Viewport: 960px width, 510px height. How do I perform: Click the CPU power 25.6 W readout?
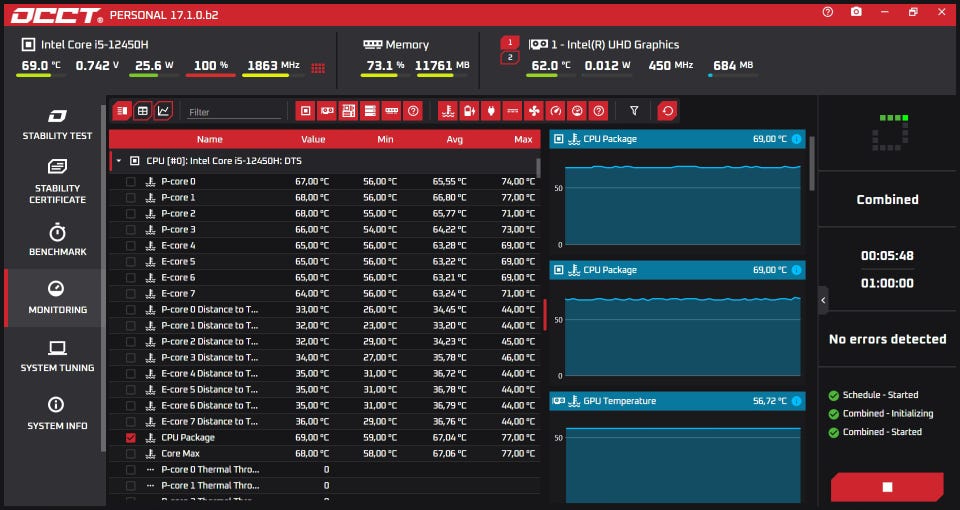click(154, 66)
